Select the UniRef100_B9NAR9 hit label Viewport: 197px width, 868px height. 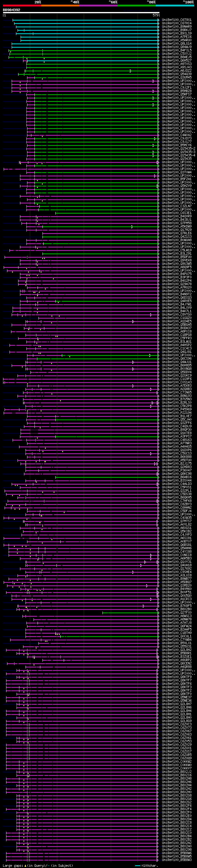coord(176,26)
